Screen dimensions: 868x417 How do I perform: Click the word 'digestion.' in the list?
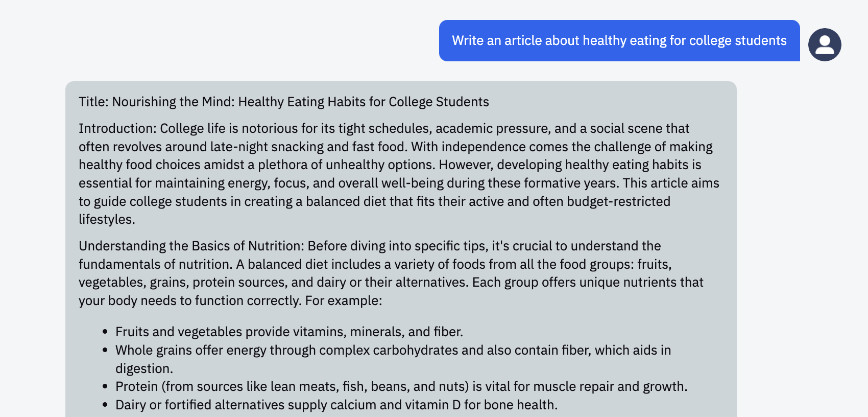[144, 368]
